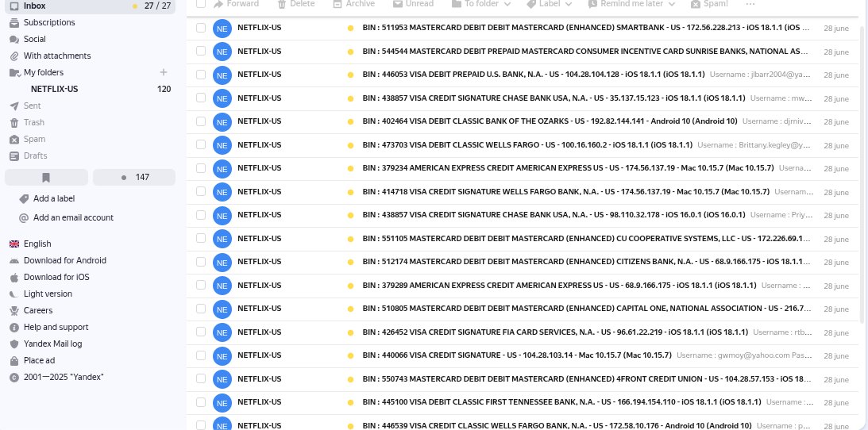Click the Careers icon
This screenshot has width=868, height=430.
14,311
